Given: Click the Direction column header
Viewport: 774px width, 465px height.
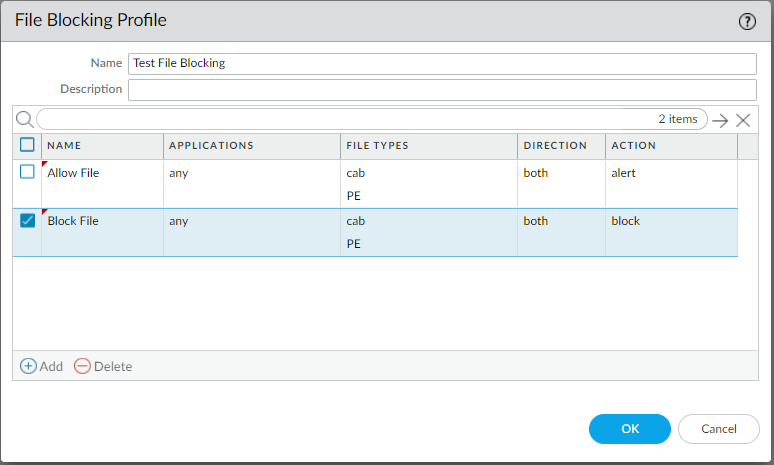Looking at the screenshot, I should pos(560,146).
